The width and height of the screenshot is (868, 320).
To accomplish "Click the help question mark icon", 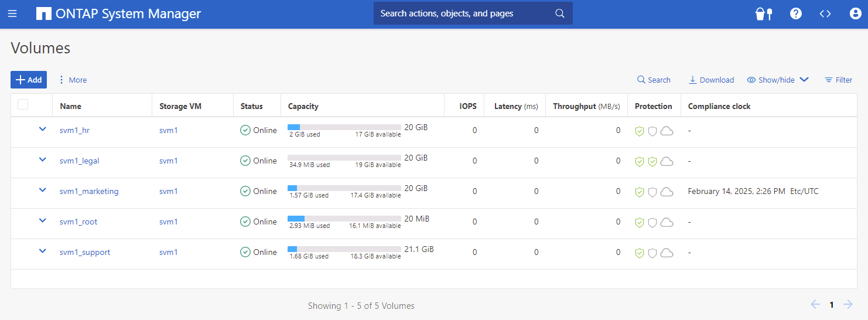I will point(795,13).
